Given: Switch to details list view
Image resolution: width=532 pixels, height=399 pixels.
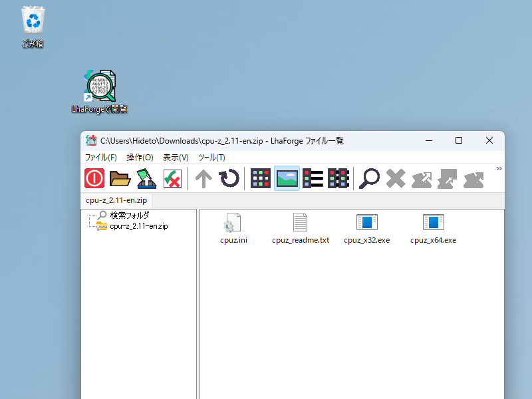Looking at the screenshot, I should 313,178.
